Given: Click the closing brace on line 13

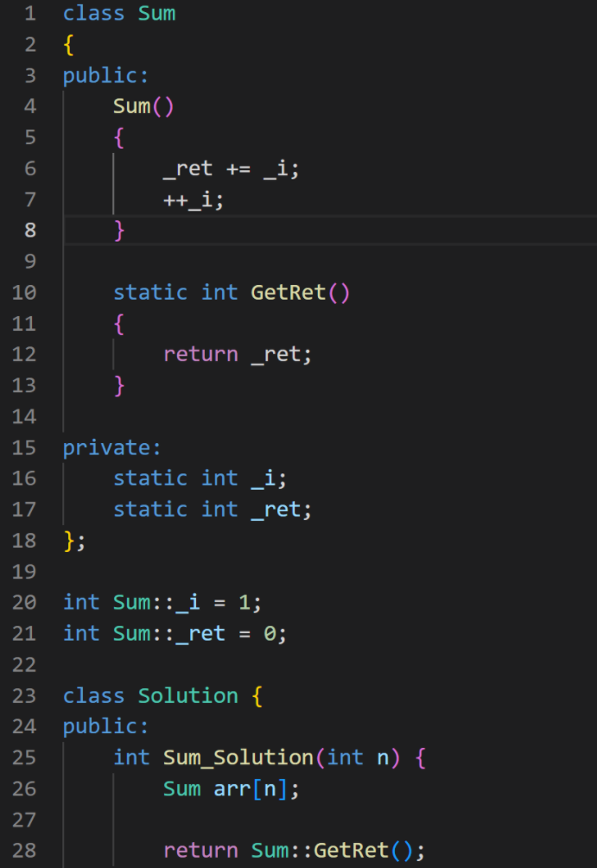Looking at the screenshot, I should [119, 386].
